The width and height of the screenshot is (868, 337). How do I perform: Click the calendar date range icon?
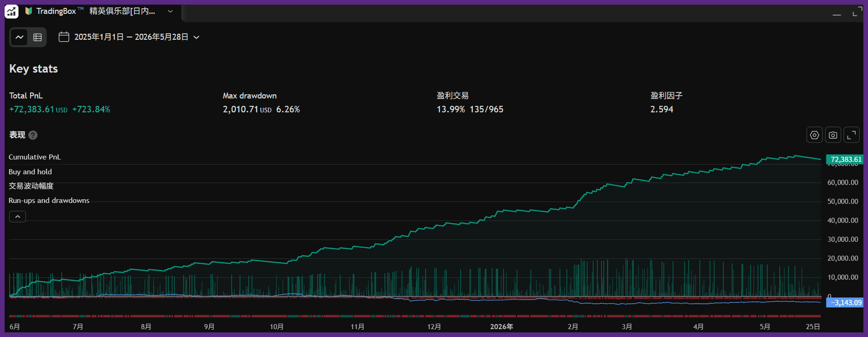coord(64,37)
